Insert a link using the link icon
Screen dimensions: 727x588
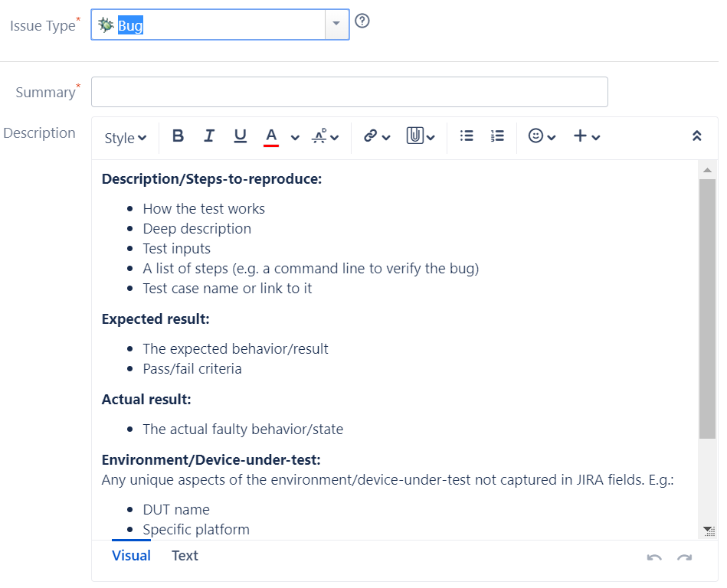click(377, 136)
